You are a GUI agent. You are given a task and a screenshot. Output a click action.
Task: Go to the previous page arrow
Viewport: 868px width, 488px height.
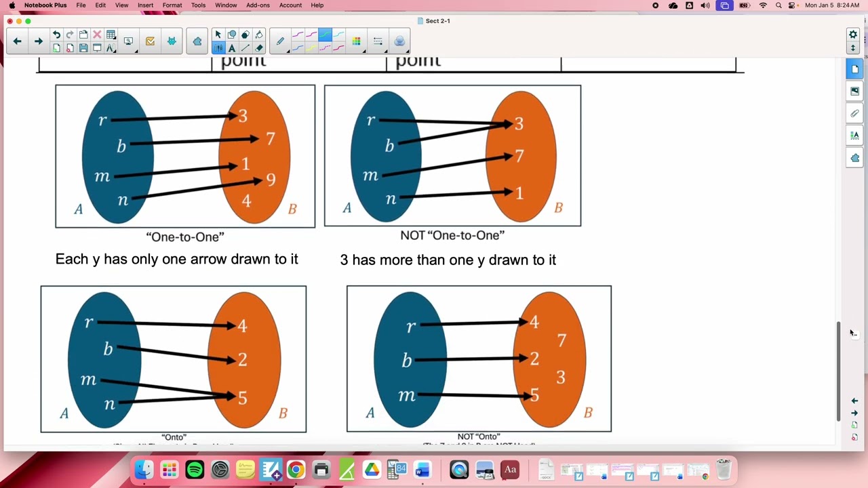click(x=17, y=41)
